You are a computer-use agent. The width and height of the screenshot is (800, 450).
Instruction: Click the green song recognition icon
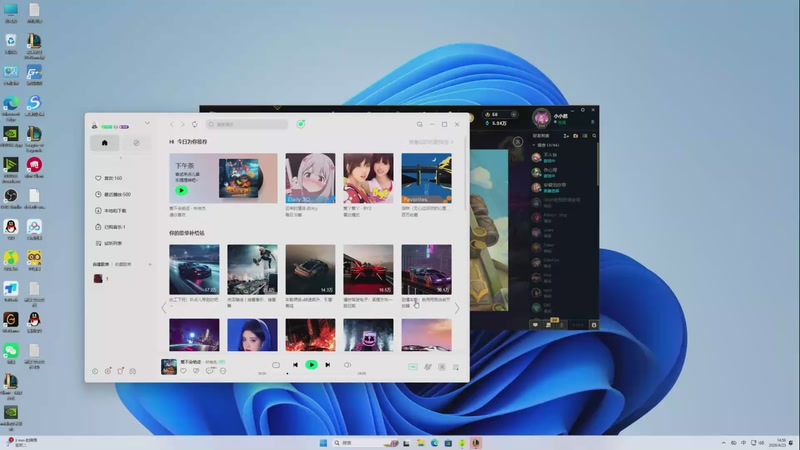click(301, 124)
